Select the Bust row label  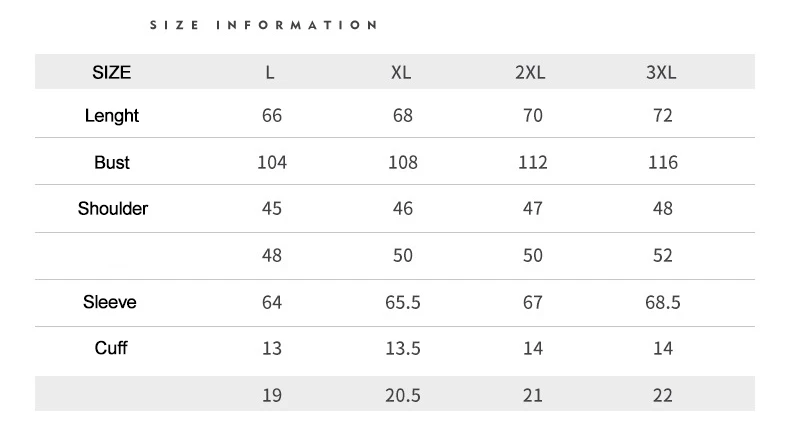(112, 162)
